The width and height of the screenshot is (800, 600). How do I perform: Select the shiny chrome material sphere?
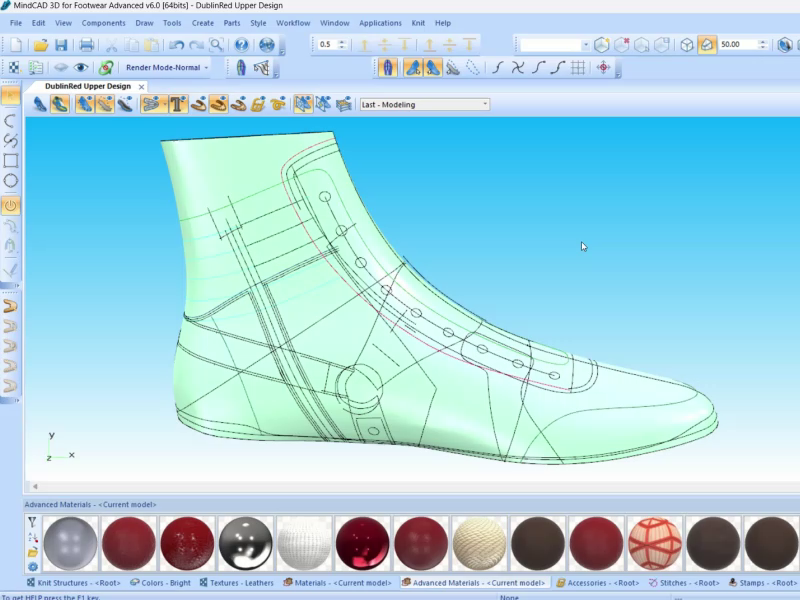coord(245,543)
